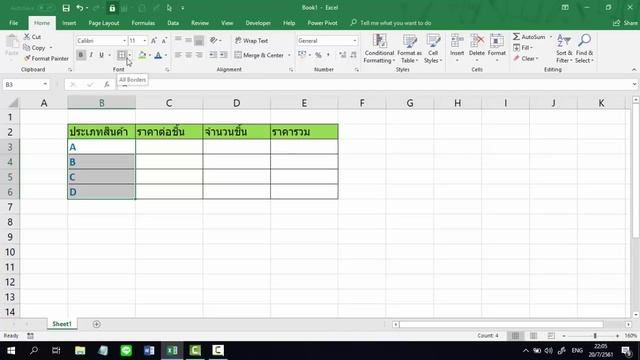The width and height of the screenshot is (640, 360).
Task: Open Merge & Center dropdown arrow
Action: pyautogui.click(x=289, y=55)
